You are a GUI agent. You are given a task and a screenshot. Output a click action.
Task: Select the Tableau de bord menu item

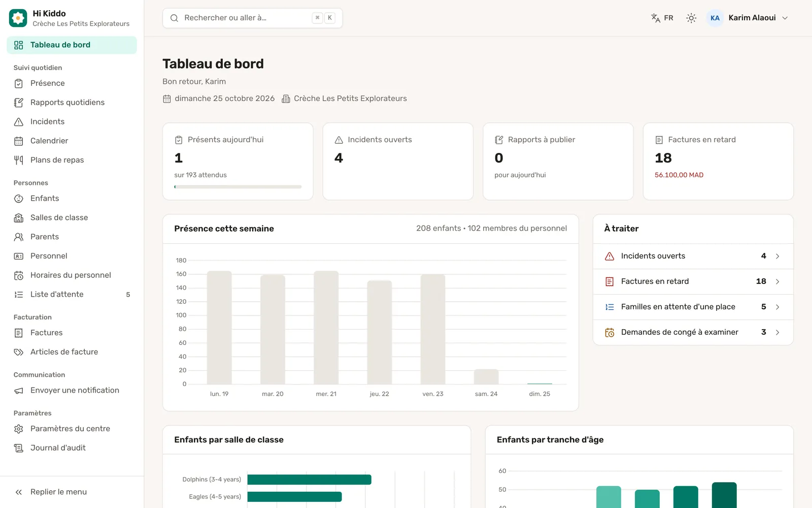point(72,45)
